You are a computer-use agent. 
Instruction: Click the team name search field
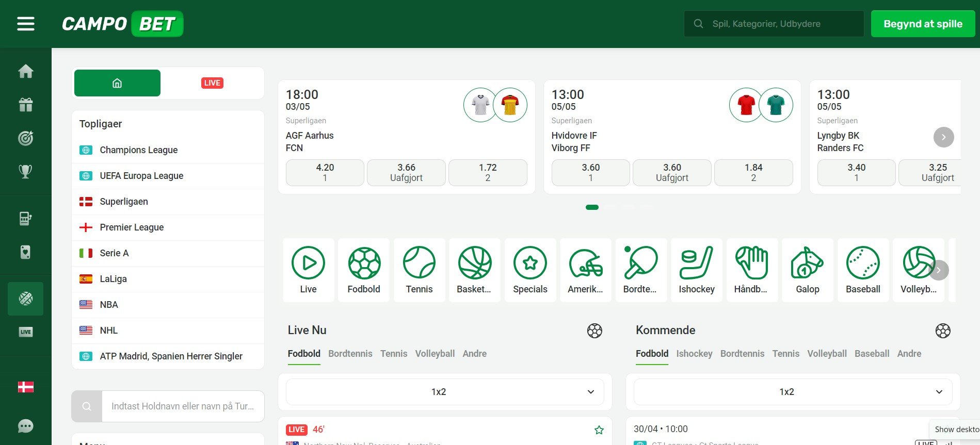click(x=183, y=406)
